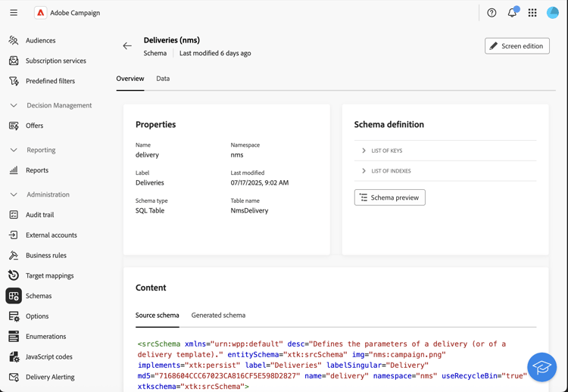Viewport: 568px width, 392px height.
Task: Click the External accounts sidebar icon
Action: click(x=14, y=235)
